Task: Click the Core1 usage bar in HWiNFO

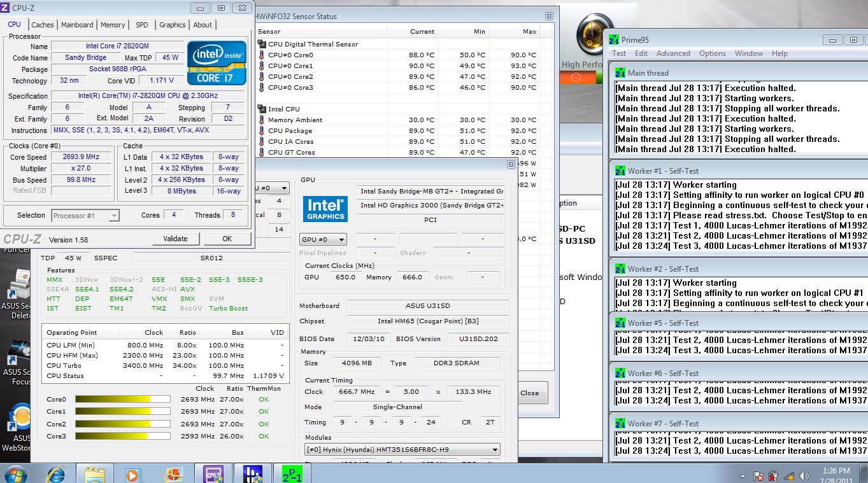Action: click(x=123, y=411)
